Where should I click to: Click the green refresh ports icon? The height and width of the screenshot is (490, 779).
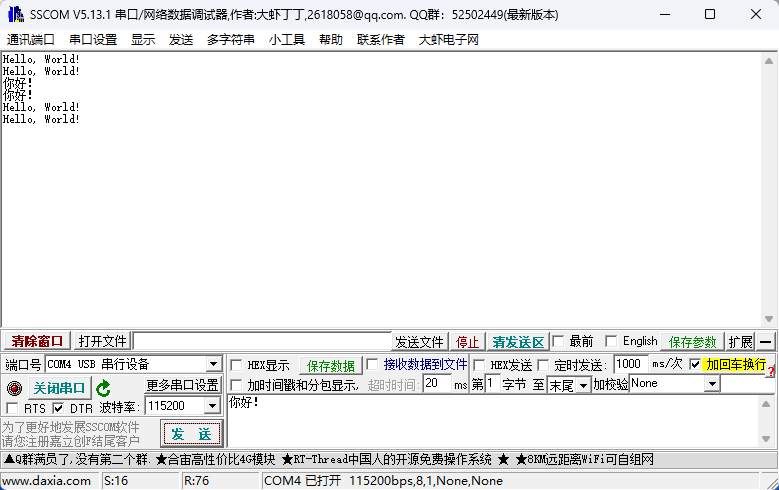coord(103,388)
